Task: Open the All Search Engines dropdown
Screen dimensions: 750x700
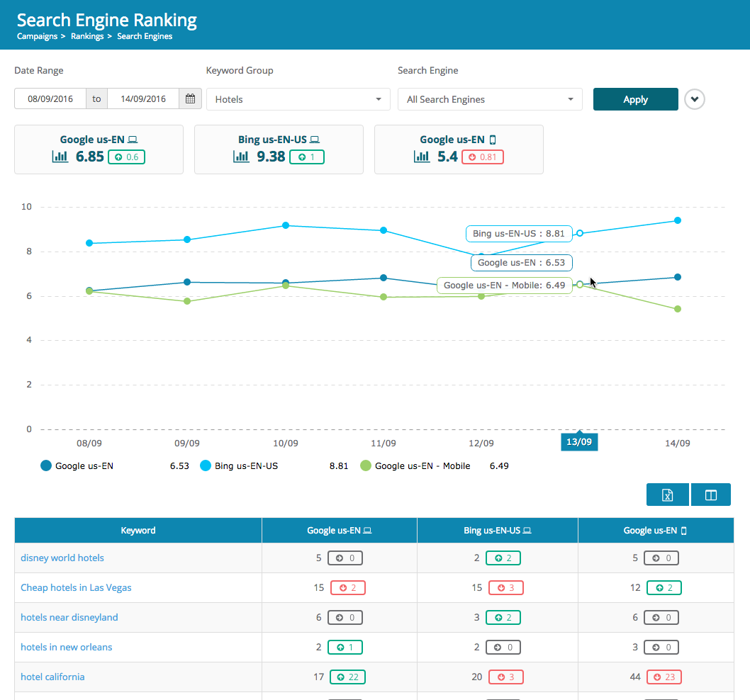Action: (490, 99)
